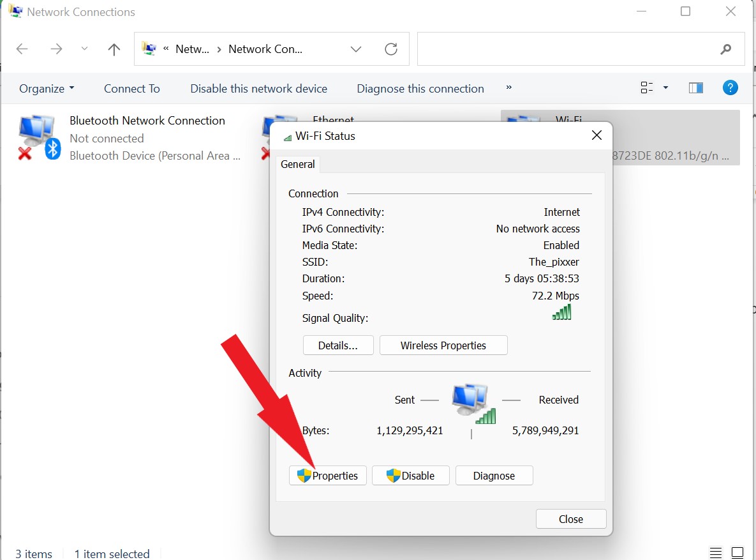Open Wi-Fi connection Properties
This screenshot has height=560, width=756.
tap(327, 475)
